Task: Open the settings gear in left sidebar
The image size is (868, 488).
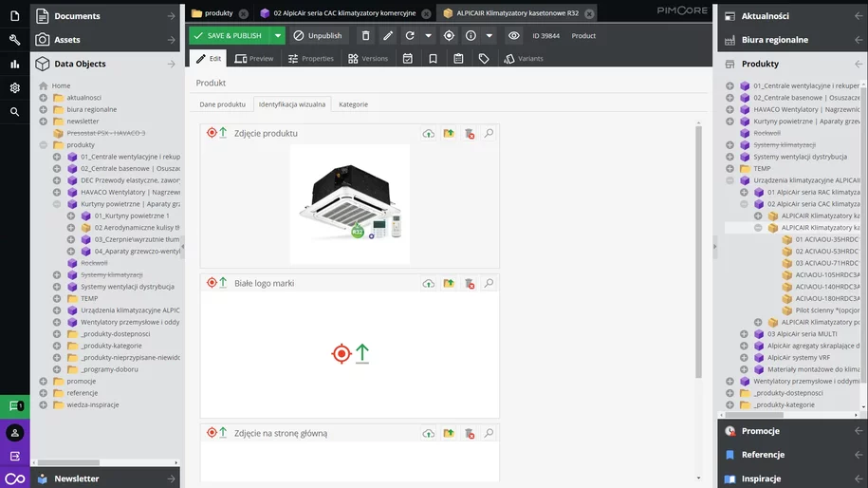Action: [14, 87]
